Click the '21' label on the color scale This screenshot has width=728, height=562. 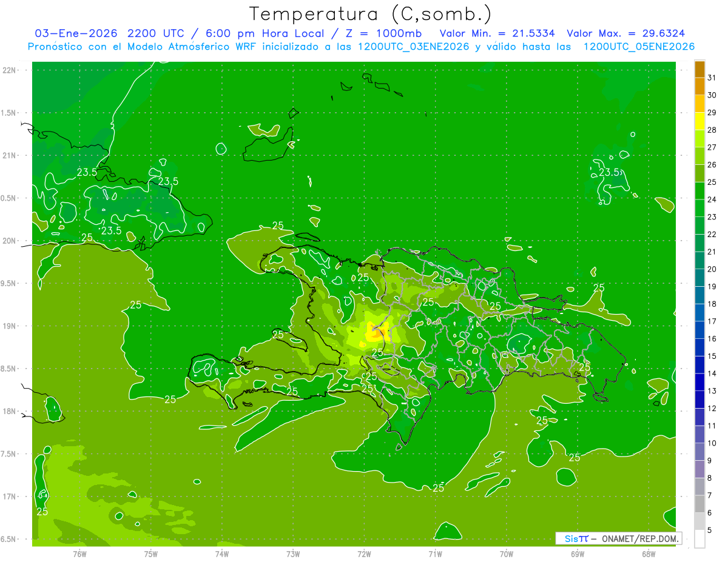click(x=712, y=252)
